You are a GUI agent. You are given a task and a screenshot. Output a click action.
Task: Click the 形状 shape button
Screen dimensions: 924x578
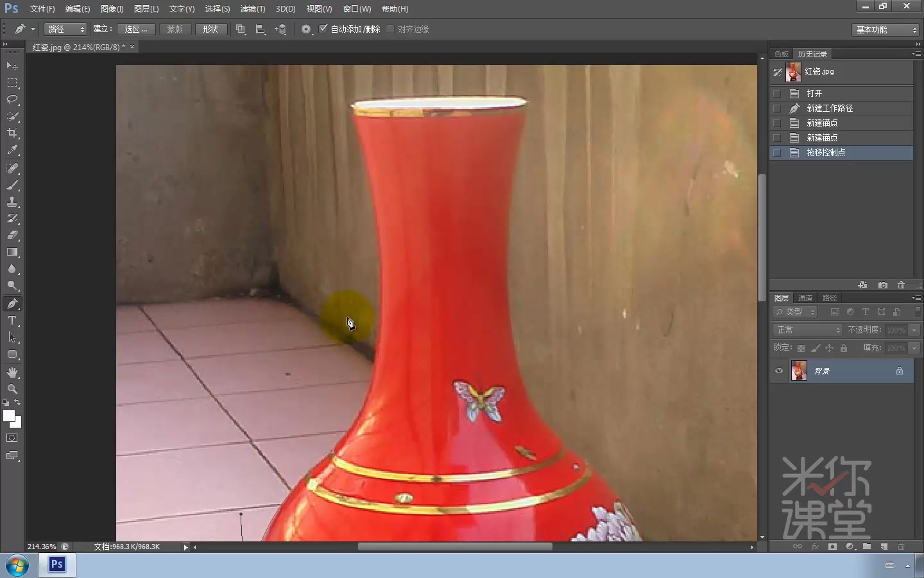tap(210, 29)
